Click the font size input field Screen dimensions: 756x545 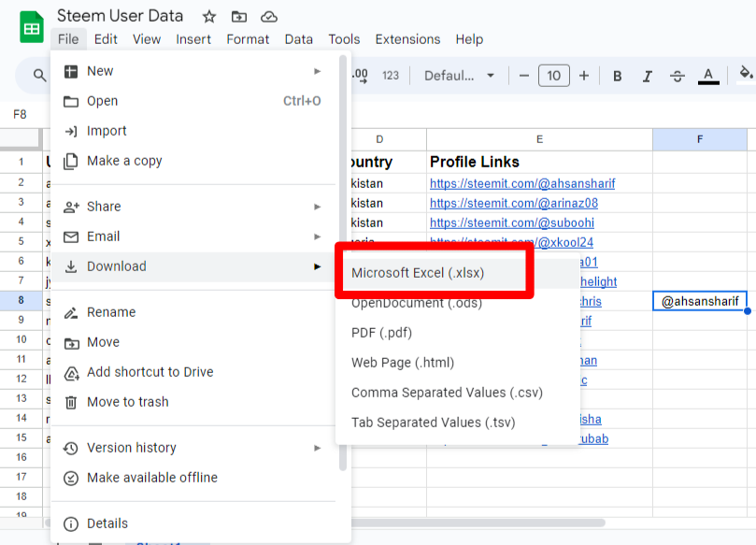tap(554, 76)
